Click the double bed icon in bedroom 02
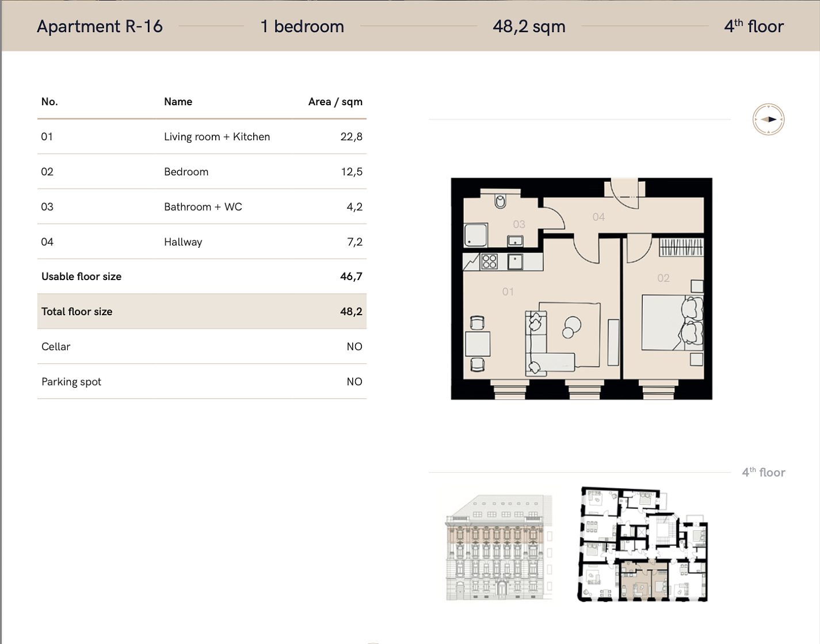This screenshot has width=820, height=644. pos(673,323)
